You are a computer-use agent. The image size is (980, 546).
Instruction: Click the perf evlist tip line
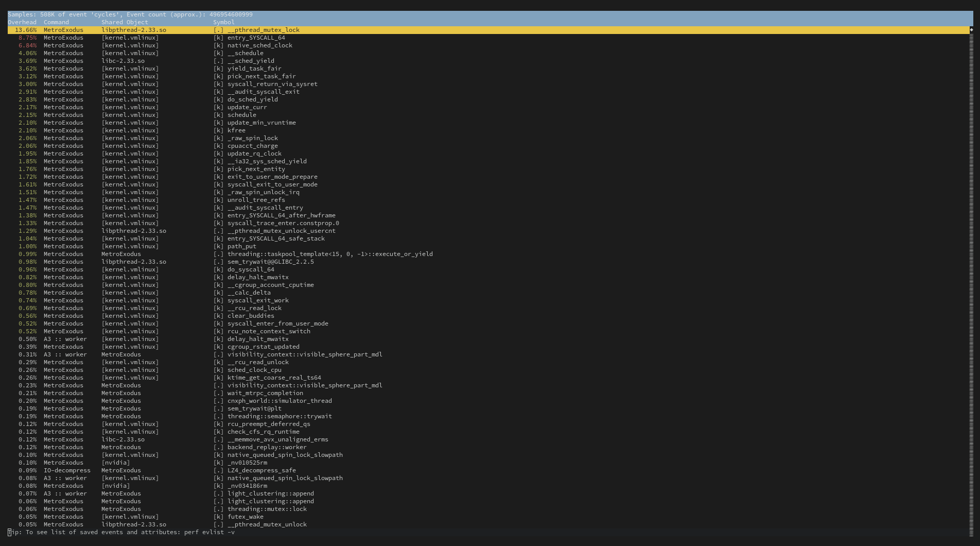[x=121, y=532]
